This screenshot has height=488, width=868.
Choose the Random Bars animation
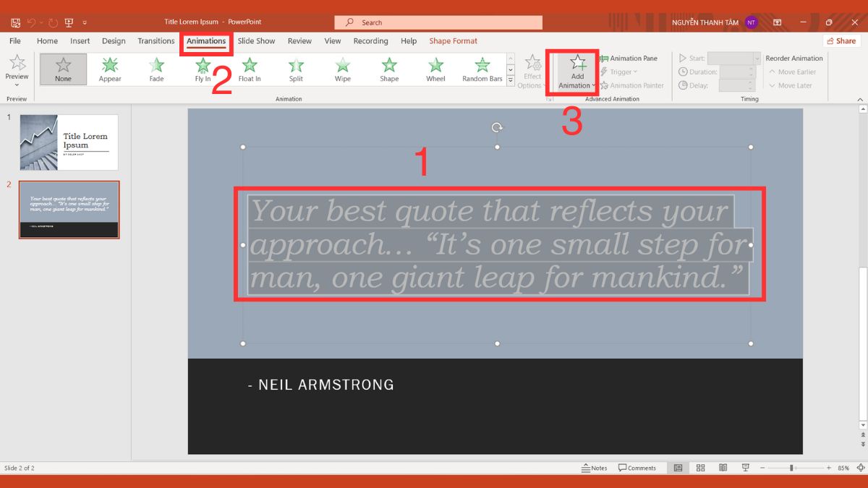[481, 69]
